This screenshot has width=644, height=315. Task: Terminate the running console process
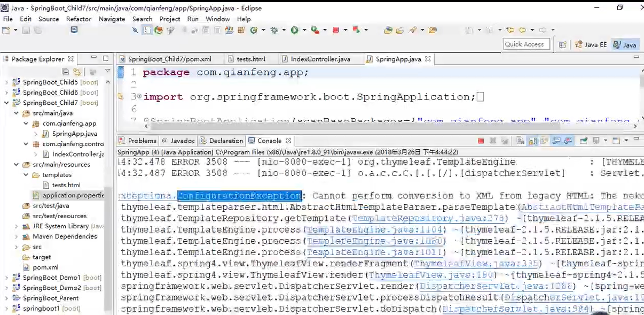point(481,141)
